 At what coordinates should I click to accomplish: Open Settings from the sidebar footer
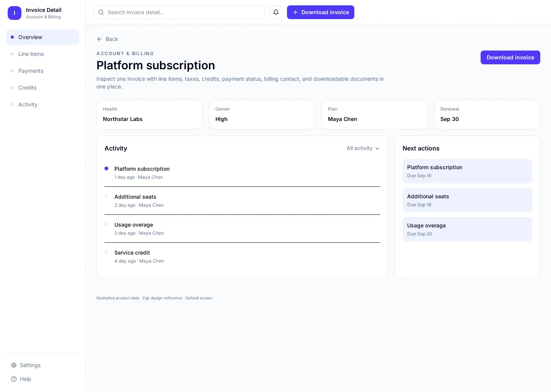point(42,365)
